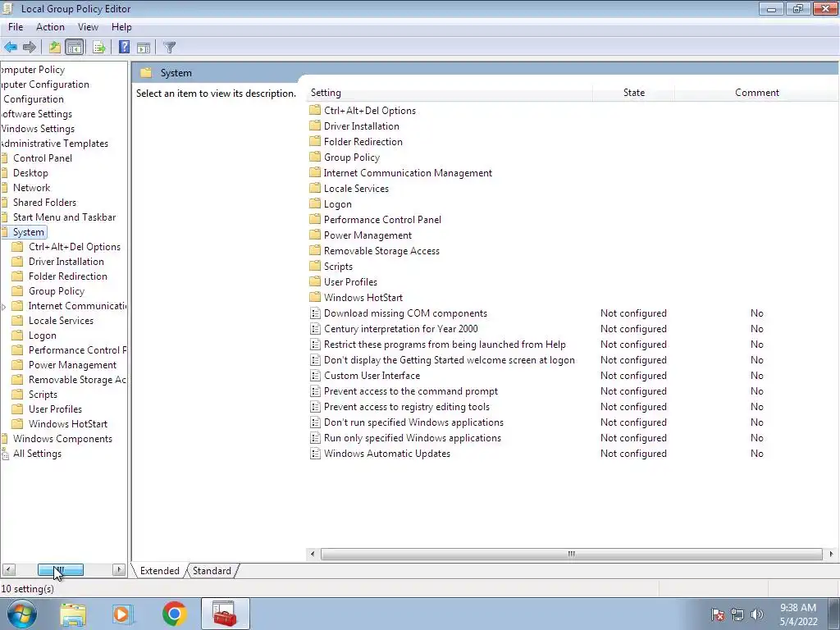Select Desktop in the tree
840x630 pixels.
30,173
